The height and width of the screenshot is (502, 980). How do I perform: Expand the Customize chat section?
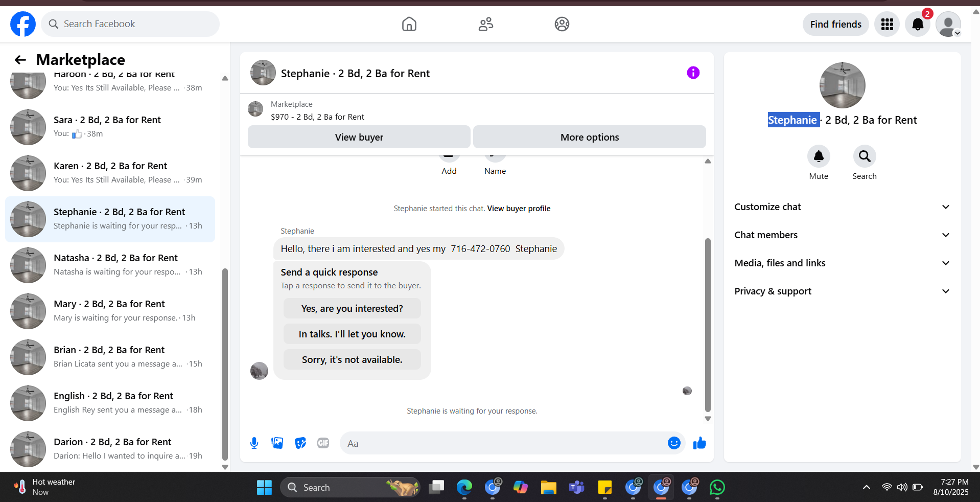click(x=842, y=207)
